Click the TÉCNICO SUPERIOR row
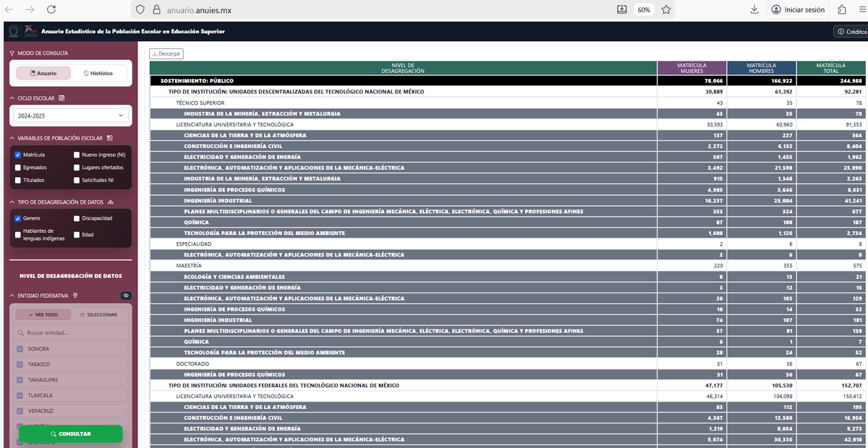868x448 pixels. coord(506,103)
